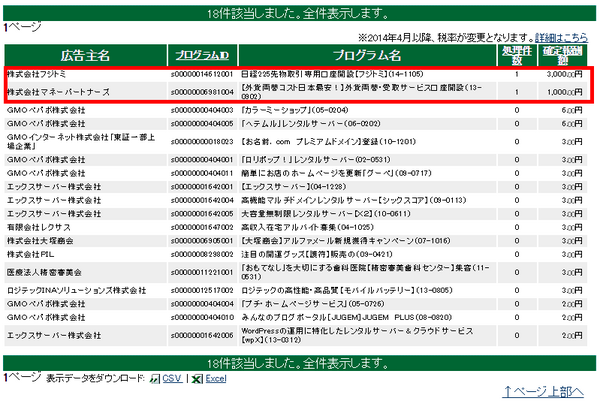This screenshot has width=600, height=401.
Task: Select program ID s00000001647002
Action: (x=202, y=227)
